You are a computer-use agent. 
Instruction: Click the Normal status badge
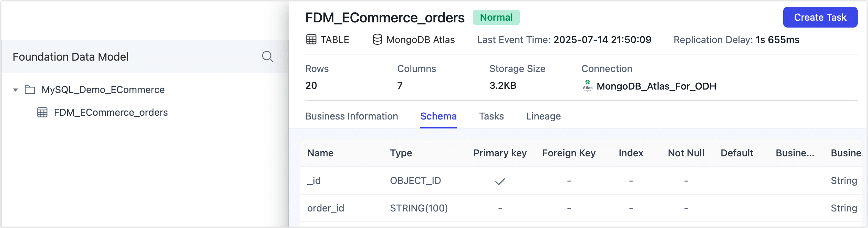pos(496,17)
